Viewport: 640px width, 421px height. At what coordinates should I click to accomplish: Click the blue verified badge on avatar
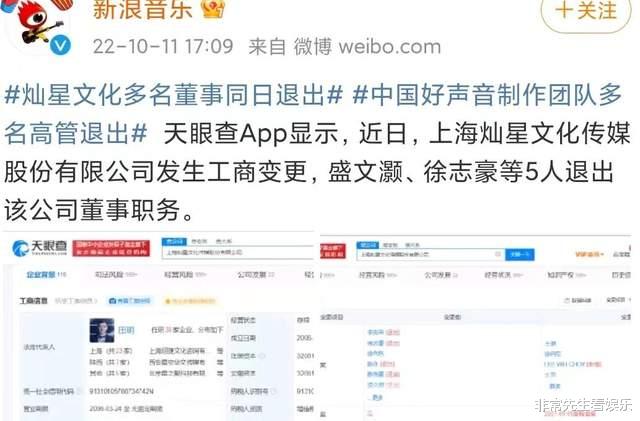60,45
